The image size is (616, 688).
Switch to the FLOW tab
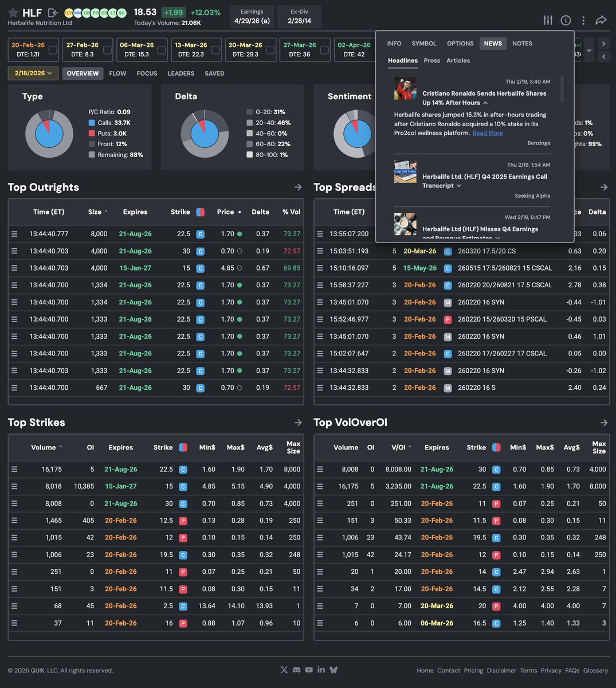click(x=117, y=73)
